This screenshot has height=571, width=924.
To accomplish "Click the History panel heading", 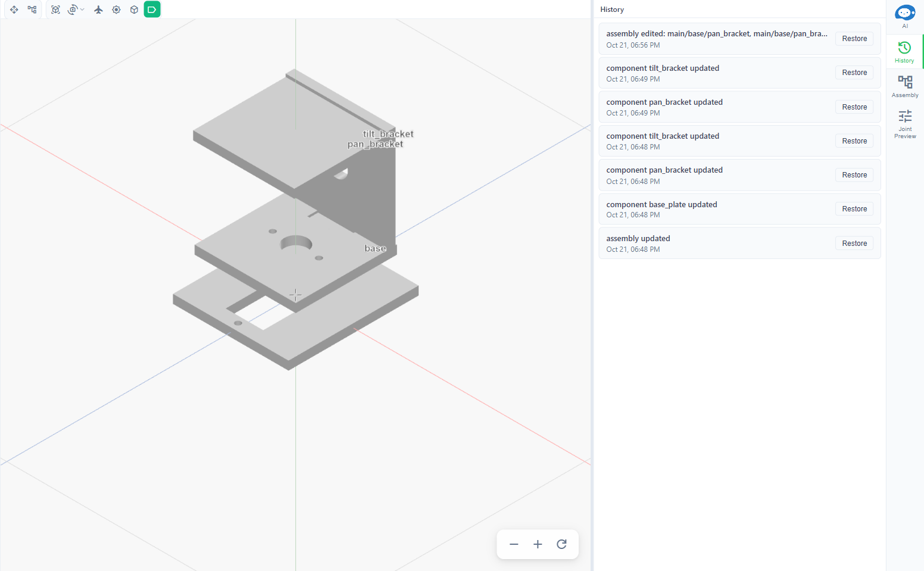I will pos(612,10).
